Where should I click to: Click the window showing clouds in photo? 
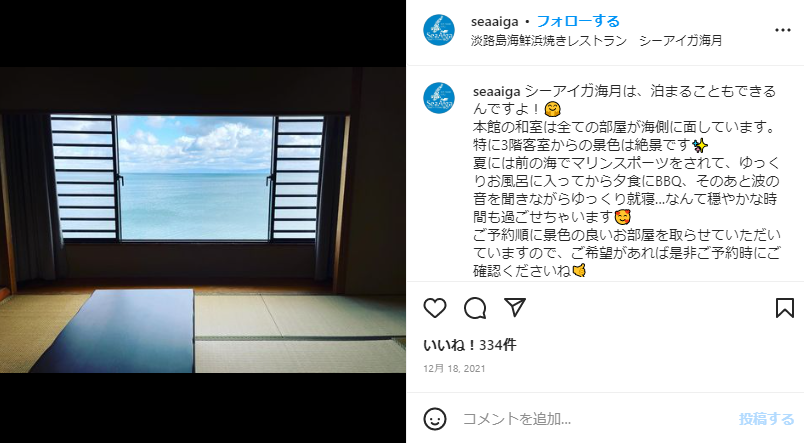tap(193, 177)
